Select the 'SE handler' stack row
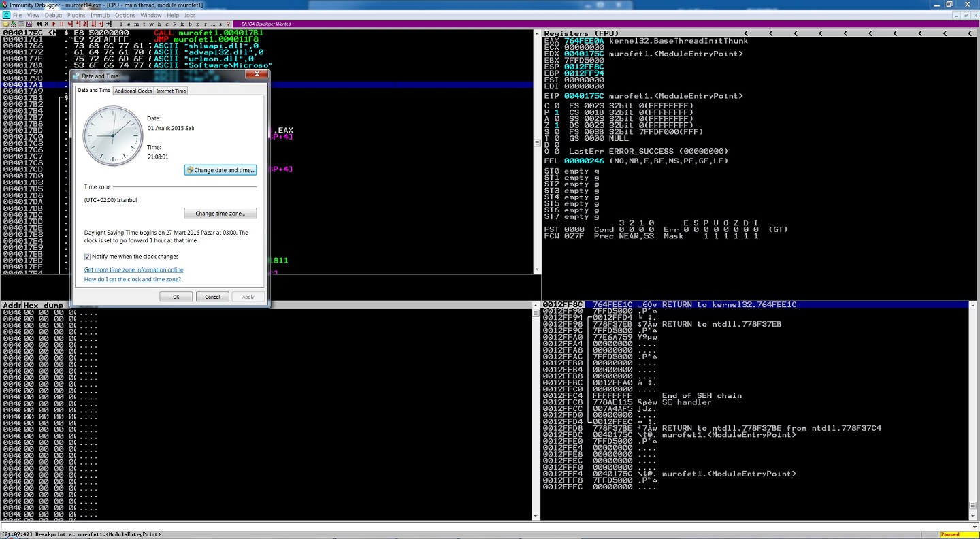 [x=756, y=402]
